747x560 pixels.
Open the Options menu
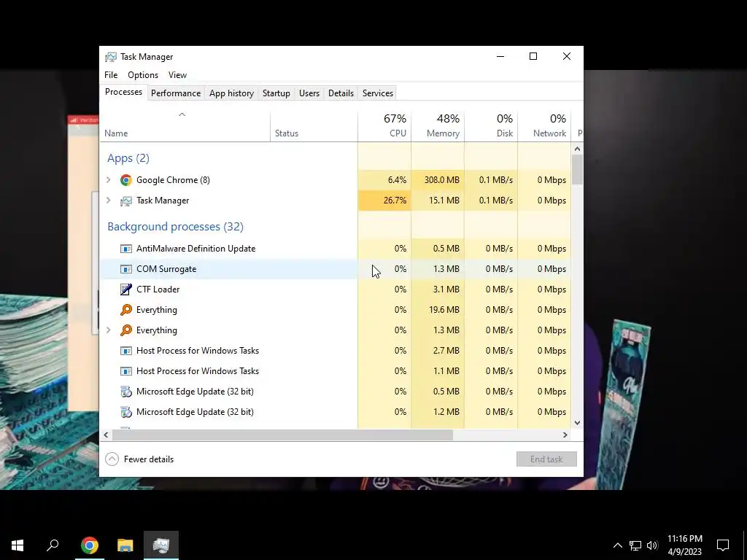coord(143,75)
